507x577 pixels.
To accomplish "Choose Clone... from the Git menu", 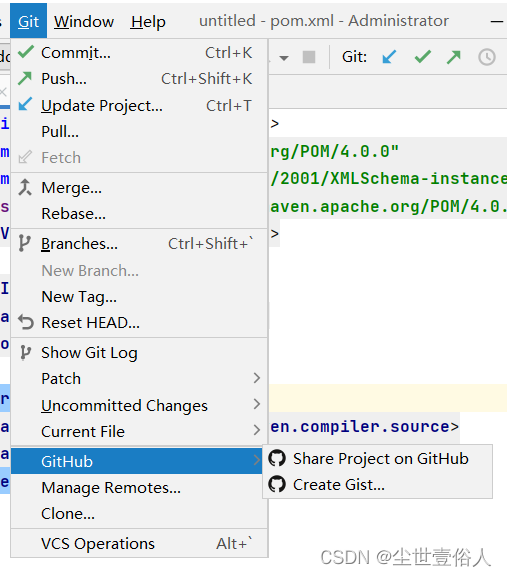I will [x=139, y=514].
